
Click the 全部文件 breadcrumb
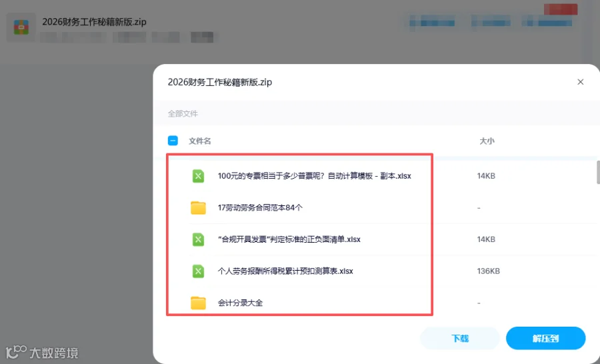click(183, 114)
